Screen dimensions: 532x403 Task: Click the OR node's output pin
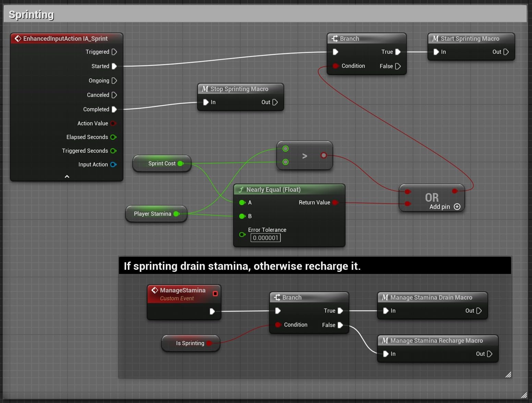[x=455, y=191]
